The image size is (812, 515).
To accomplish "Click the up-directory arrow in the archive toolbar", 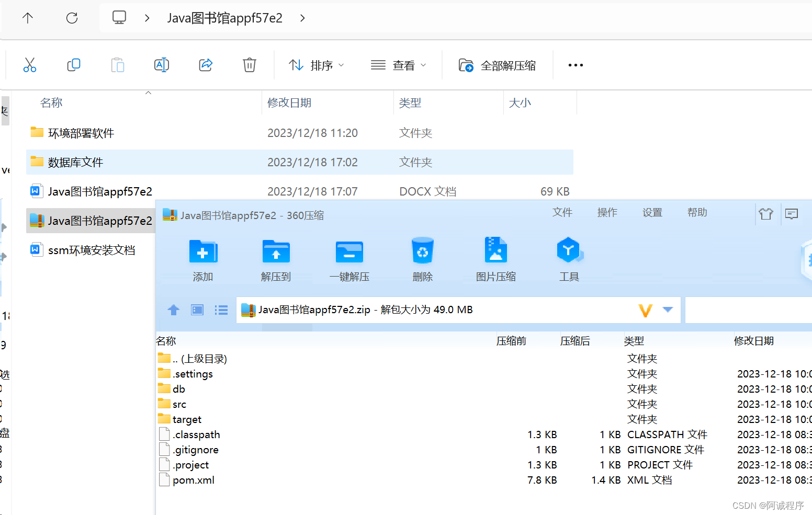I will 173,310.
